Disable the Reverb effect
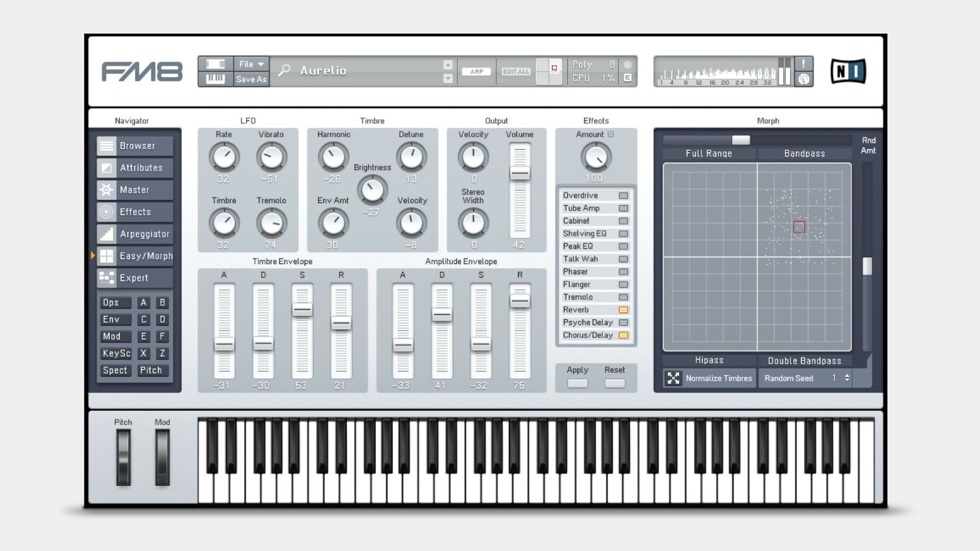The height and width of the screenshot is (551, 980). pos(623,310)
